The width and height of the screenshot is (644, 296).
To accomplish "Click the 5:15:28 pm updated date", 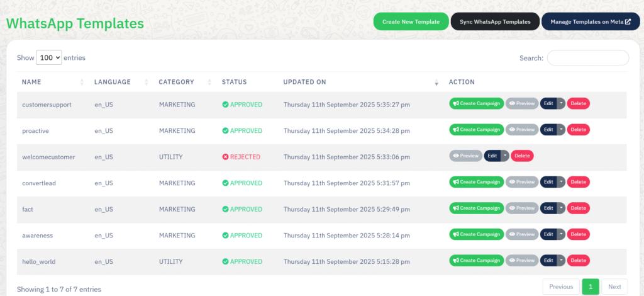I will [347, 261].
